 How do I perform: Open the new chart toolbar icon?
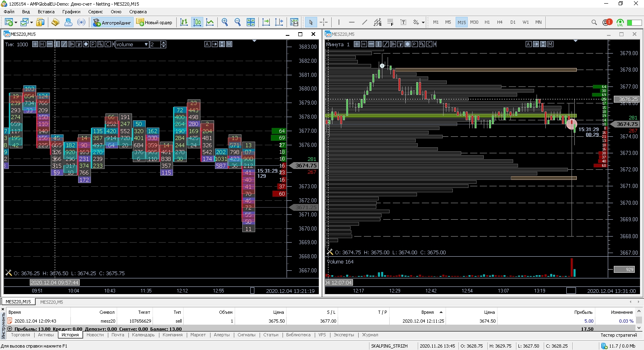(9, 22)
